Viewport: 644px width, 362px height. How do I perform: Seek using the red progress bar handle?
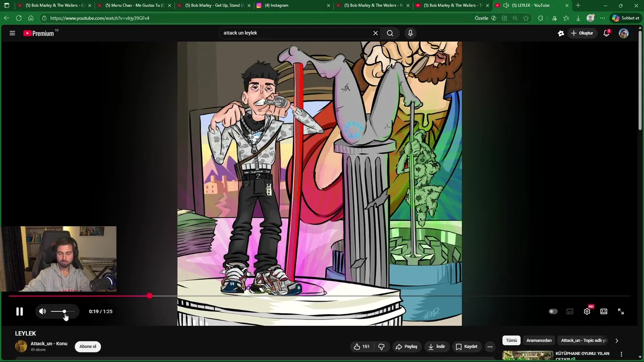[x=149, y=296]
